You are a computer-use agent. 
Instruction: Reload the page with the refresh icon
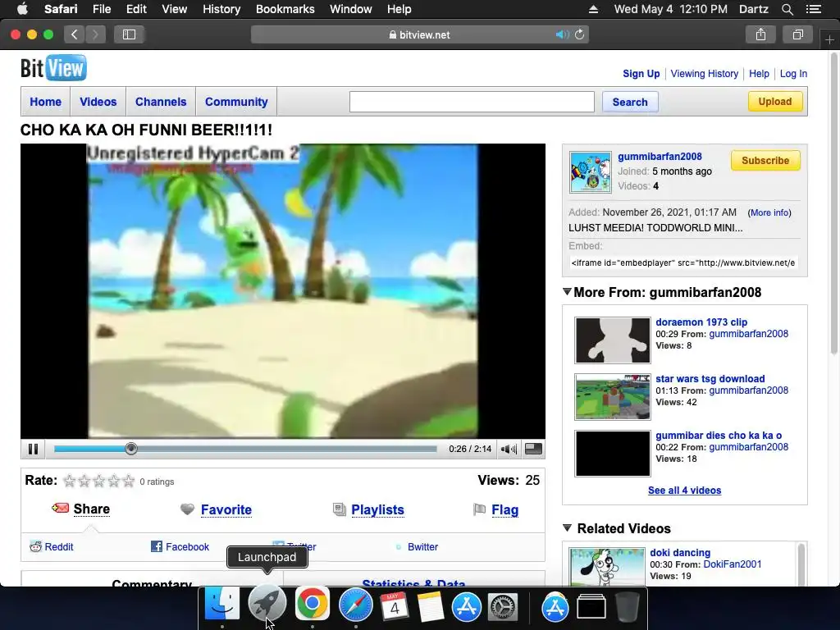[x=579, y=34]
